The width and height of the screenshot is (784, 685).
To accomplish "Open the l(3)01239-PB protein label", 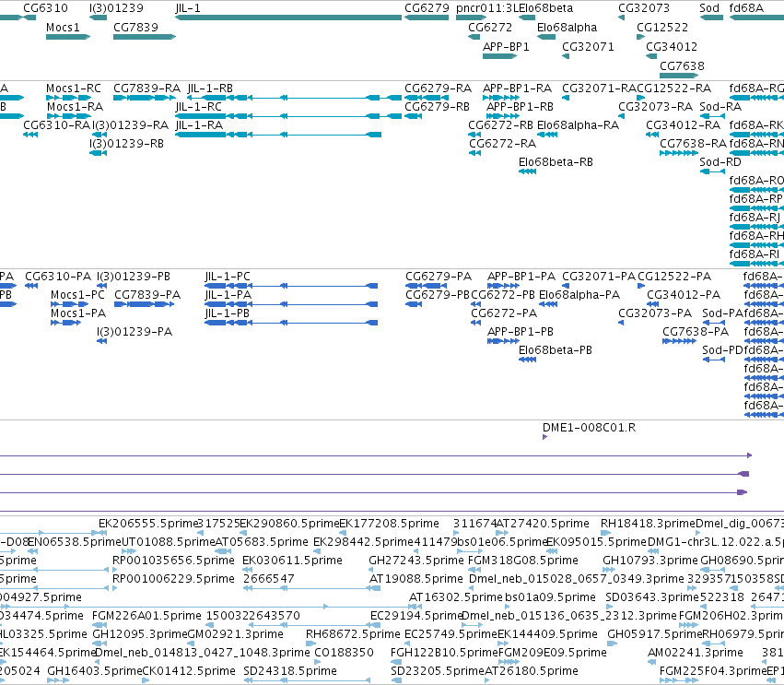I will (x=134, y=277).
